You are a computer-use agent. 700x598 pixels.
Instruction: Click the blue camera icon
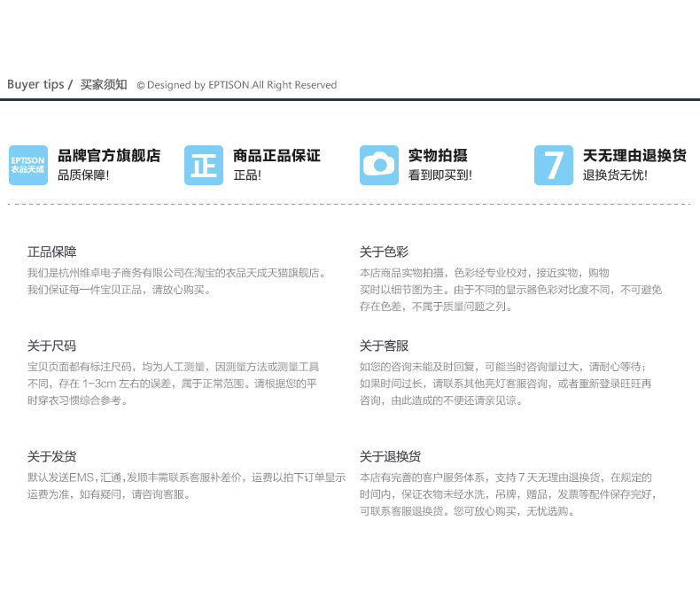coord(379,165)
